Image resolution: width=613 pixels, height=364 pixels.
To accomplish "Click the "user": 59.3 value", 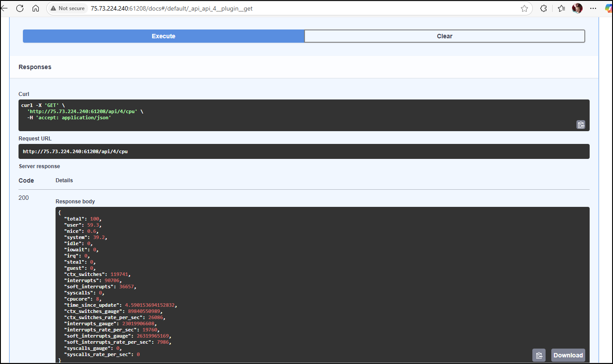I will pyautogui.click(x=94, y=225).
